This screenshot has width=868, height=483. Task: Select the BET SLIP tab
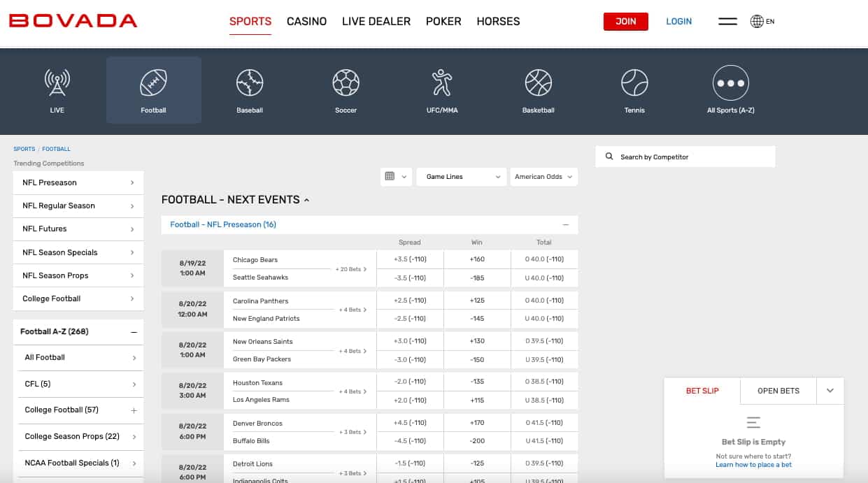702,391
